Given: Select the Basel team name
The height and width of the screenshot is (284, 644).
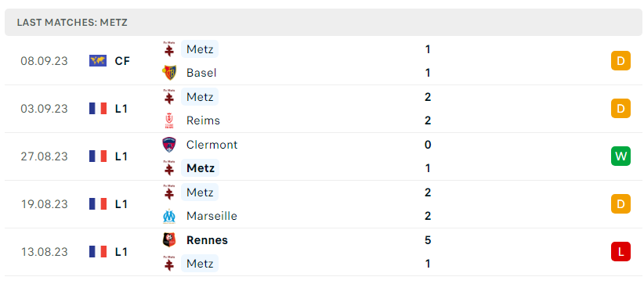Looking at the screenshot, I should click(201, 73).
